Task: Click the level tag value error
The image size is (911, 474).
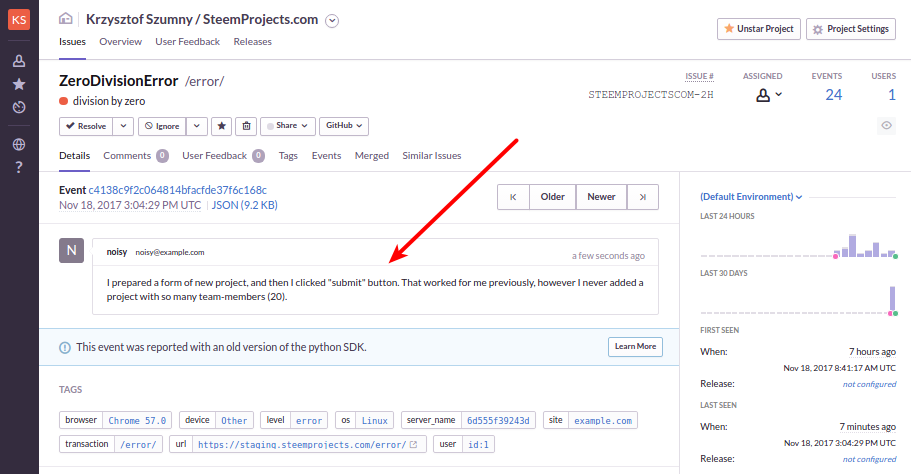Action: coord(309,421)
